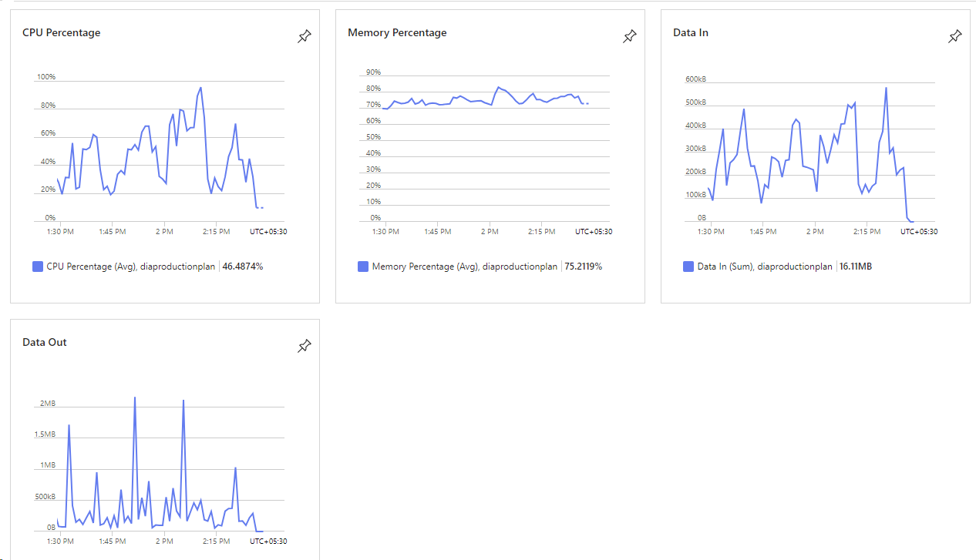
Task: Click the CPU chart peak near 2:15 PM
Action: [200, 88]
